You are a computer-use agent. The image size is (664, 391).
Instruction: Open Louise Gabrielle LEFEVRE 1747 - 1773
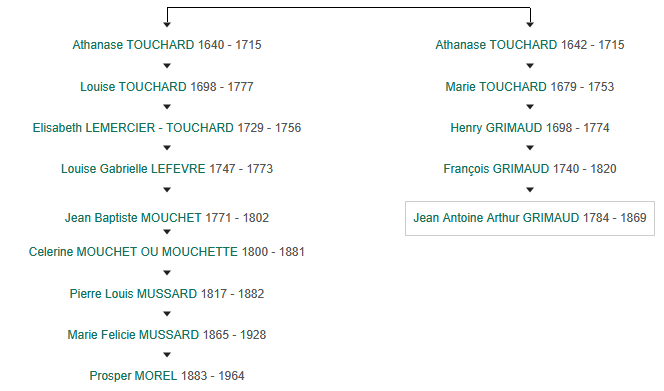(x=167, y=169)
